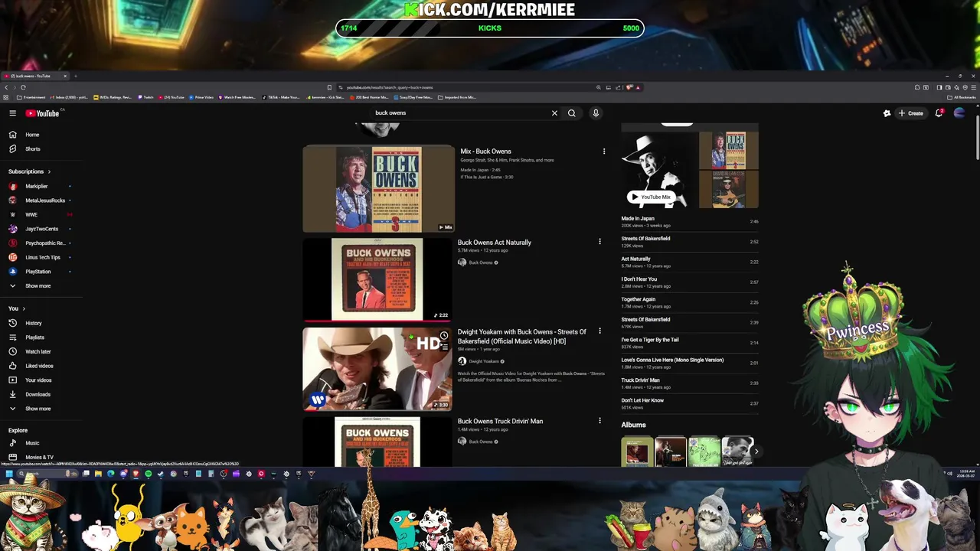Open Watch later in the sidebar
The height and width of the screenshot is (551, 980).
coord(41,352)
